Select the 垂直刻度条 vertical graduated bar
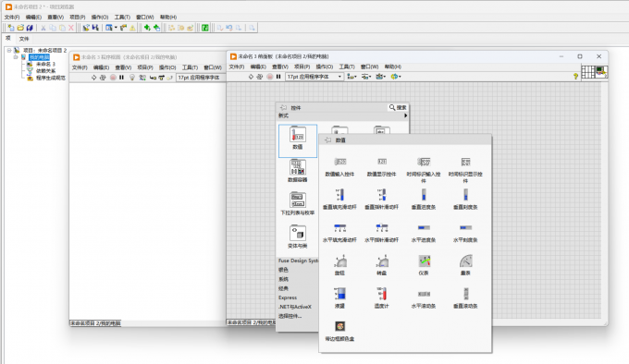Viewport: 629px width, 364px height. coord(465,195)
